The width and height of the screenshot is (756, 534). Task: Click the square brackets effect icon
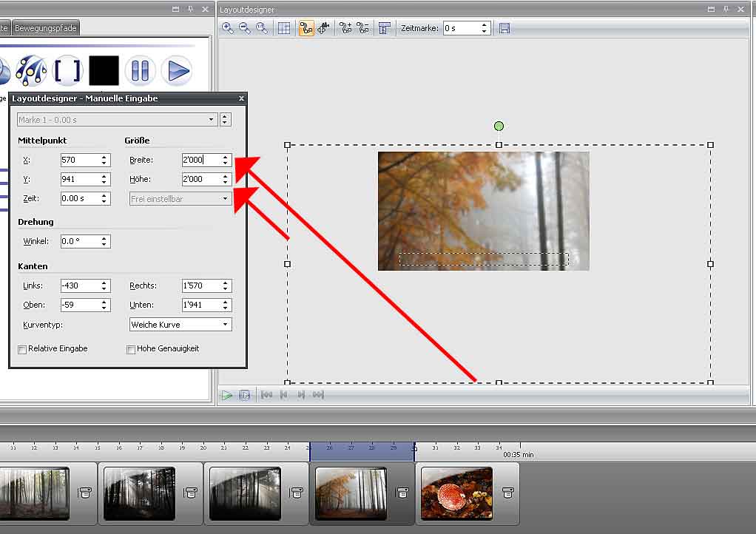click(x=68, y=71)
